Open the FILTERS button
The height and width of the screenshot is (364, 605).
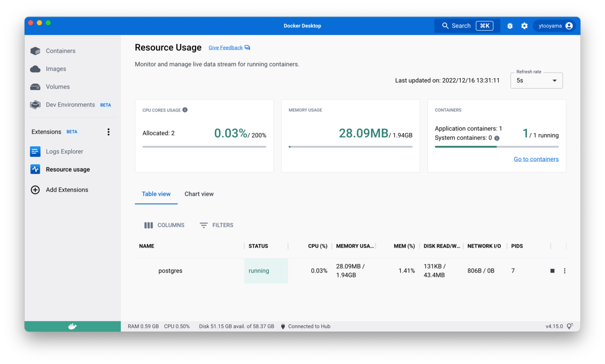(216, 225)
